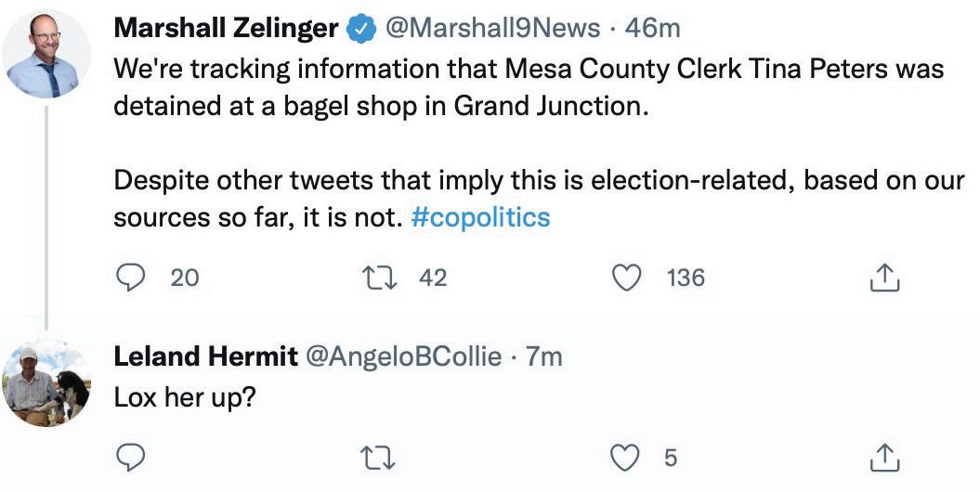Open the tweet about Tina Peters detained

(529, 86)
